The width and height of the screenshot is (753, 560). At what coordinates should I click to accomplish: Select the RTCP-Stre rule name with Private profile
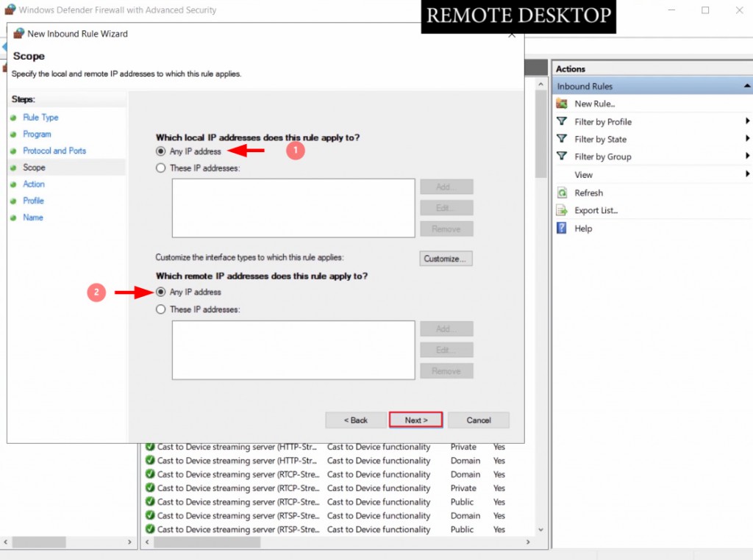[x=238, y=488]
